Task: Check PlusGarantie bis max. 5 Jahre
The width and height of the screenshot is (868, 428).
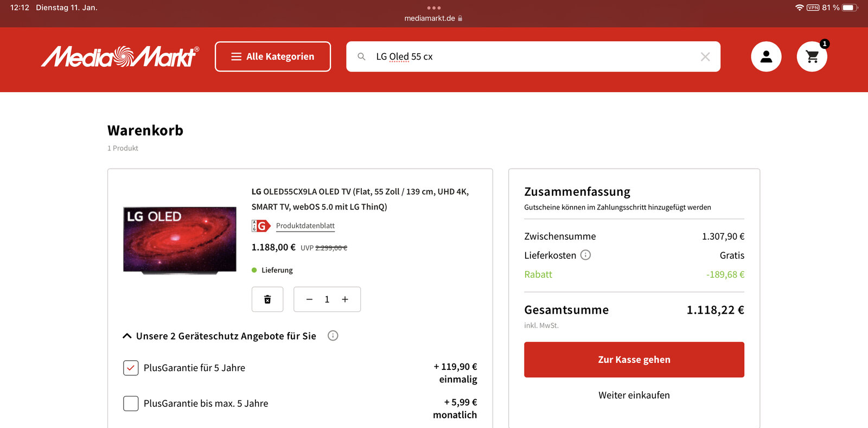Action: (131, 404)
